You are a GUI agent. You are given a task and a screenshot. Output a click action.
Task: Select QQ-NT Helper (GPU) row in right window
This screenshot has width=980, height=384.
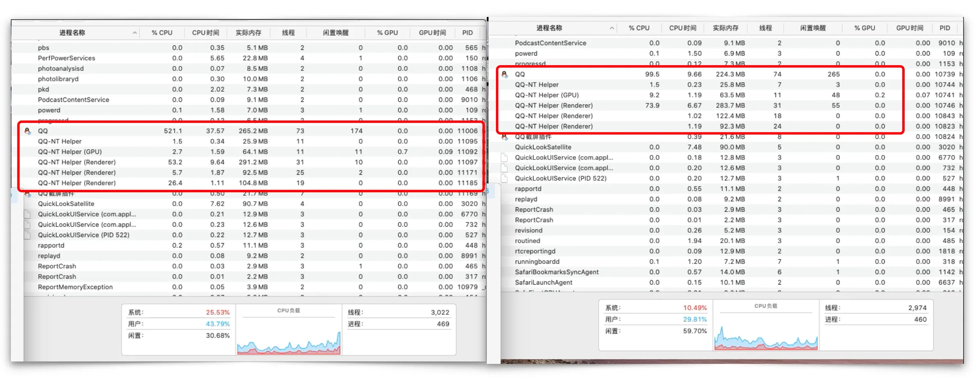546,95
